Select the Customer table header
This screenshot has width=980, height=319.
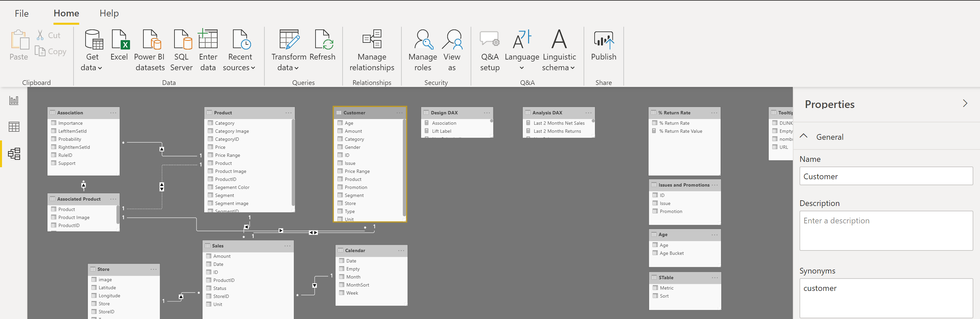coord(369,113)
